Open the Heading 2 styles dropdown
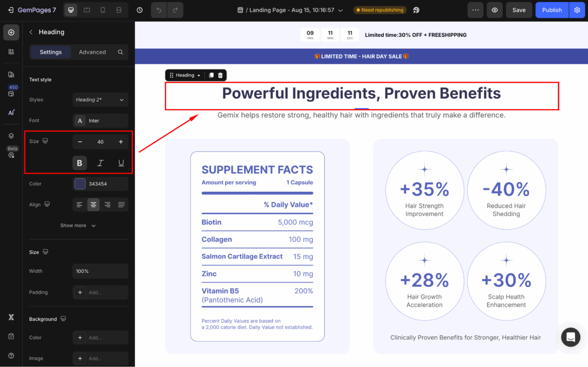 tap(100, 100)
